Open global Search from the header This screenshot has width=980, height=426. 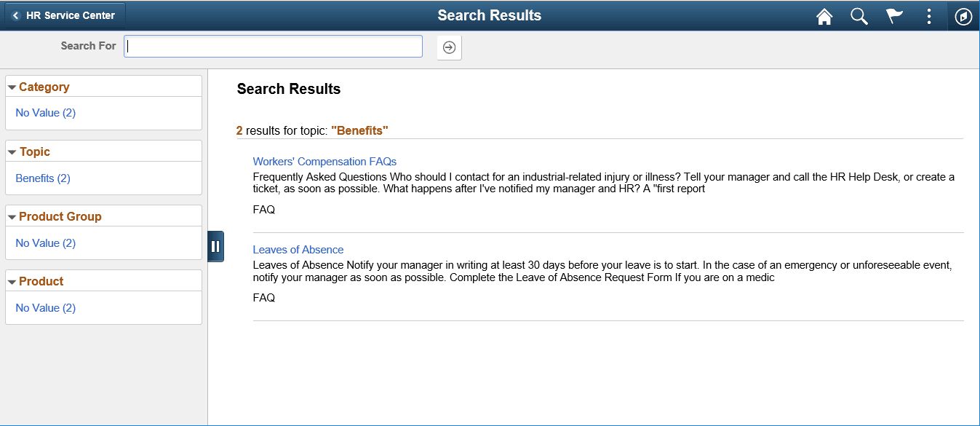point(859,15)
